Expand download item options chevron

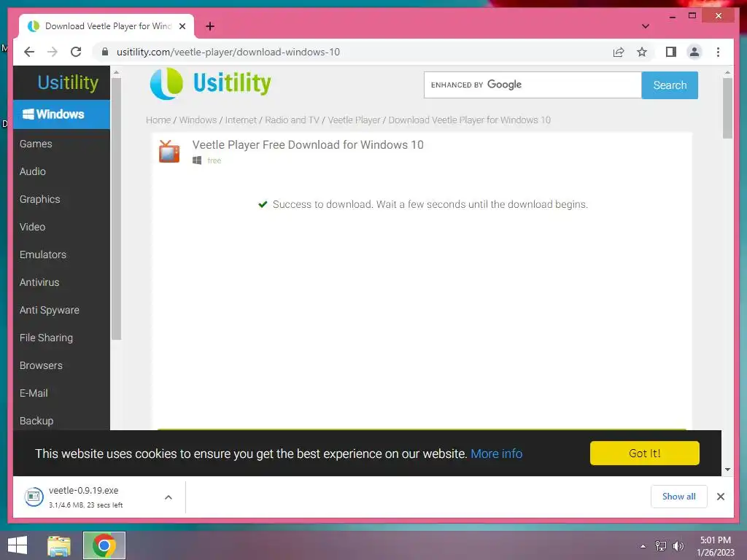click(169, 497)
